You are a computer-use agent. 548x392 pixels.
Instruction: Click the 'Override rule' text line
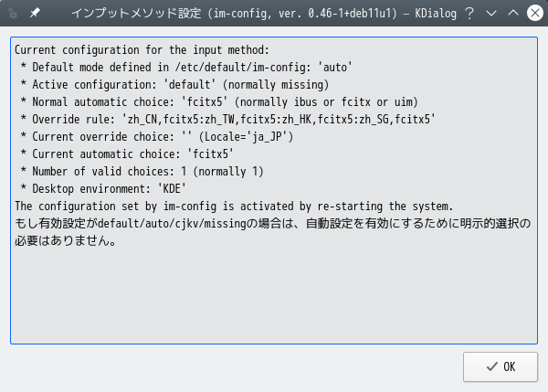coord(227,119)
